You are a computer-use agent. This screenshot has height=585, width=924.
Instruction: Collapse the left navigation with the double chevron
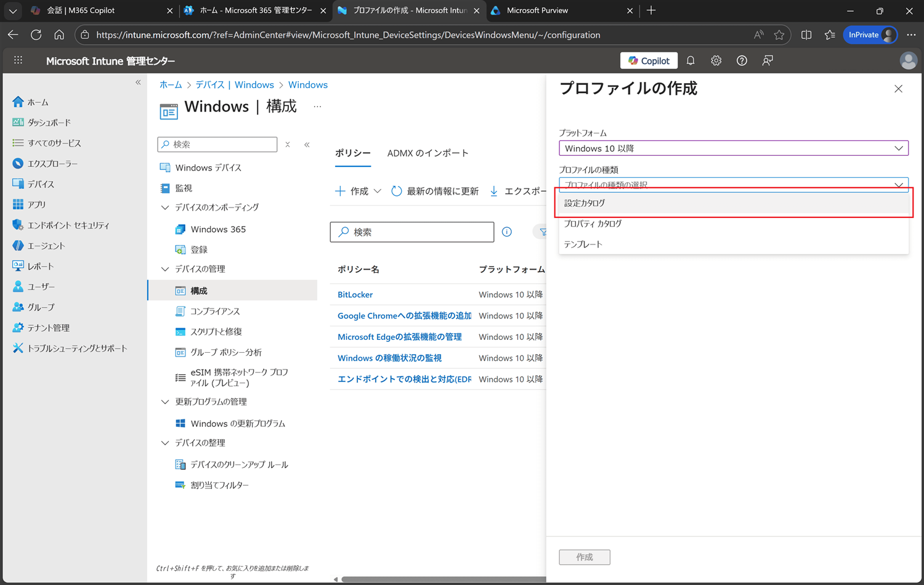[138, 82]
